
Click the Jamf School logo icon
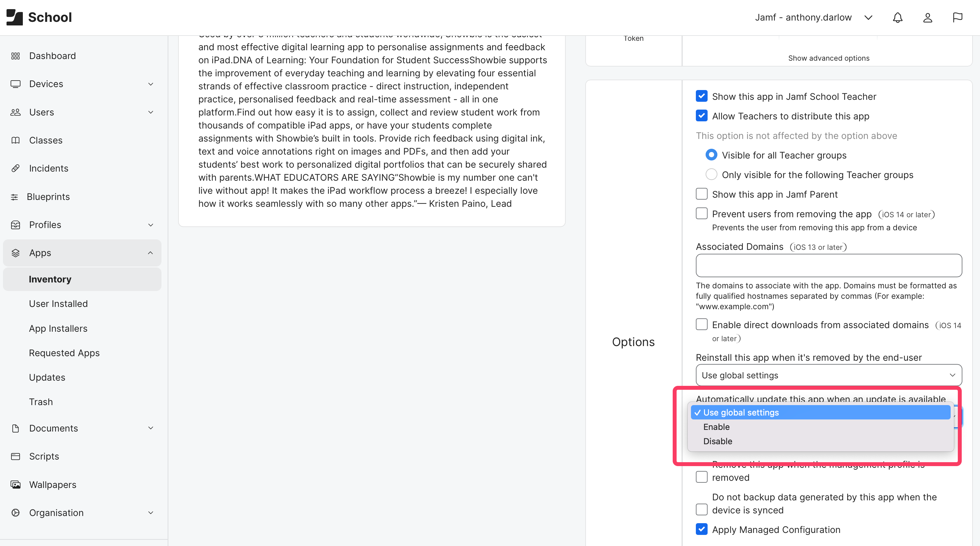tap(14, 17)
